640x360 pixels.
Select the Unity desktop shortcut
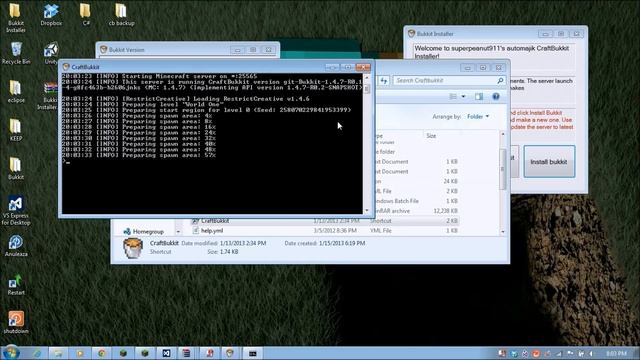click(51, 53)
